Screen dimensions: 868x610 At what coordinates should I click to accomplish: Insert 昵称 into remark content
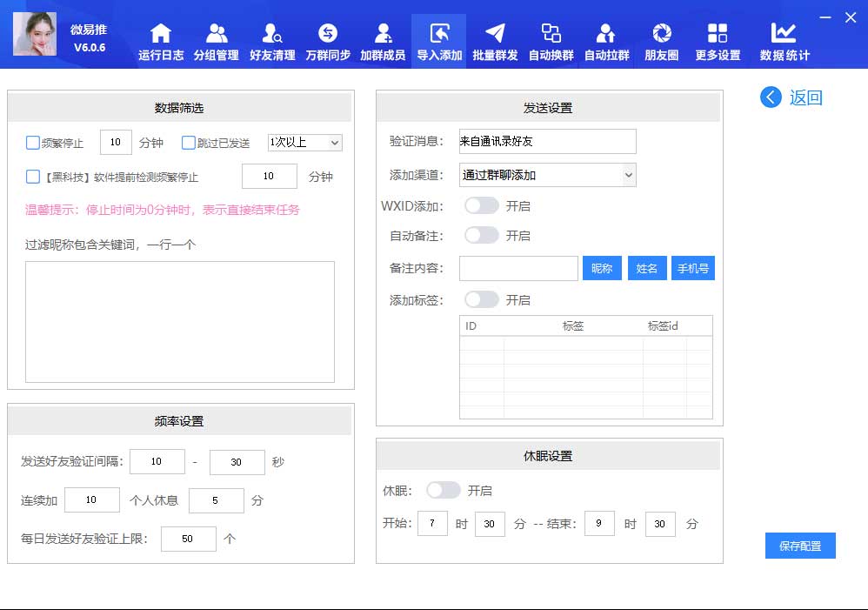tap(602, 268)
